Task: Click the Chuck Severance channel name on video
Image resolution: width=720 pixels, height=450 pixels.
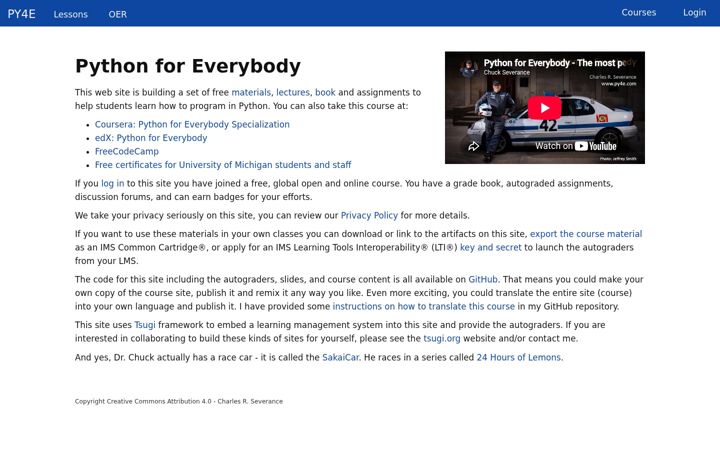Action: click(x=506, y=73)
